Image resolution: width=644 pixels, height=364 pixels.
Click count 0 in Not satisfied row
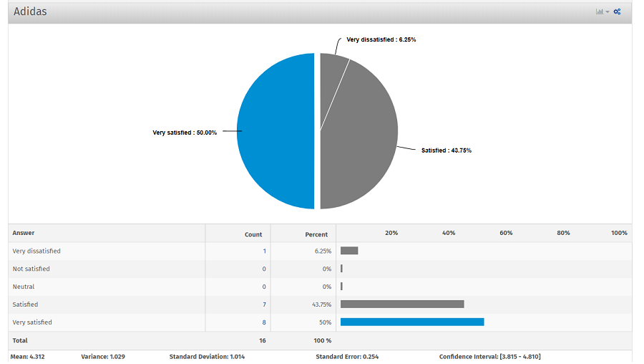(264, 269)
